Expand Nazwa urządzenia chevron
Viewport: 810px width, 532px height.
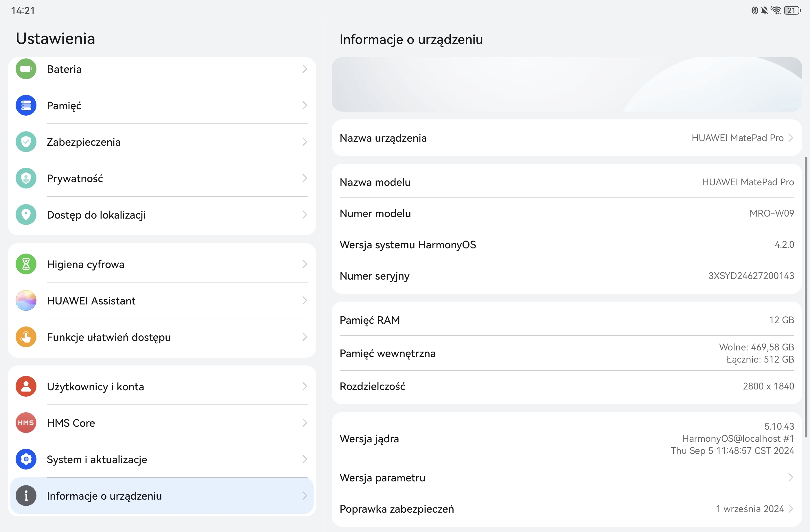tap(791, 138)
